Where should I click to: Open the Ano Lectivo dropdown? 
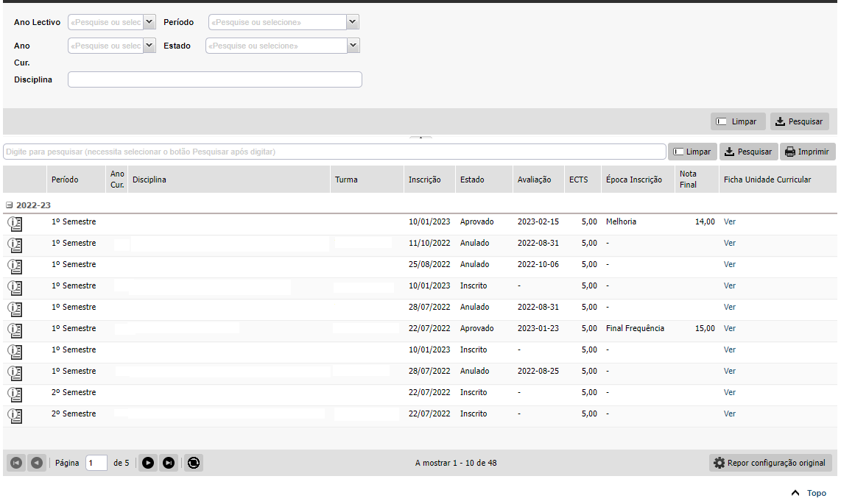point(149,22)
